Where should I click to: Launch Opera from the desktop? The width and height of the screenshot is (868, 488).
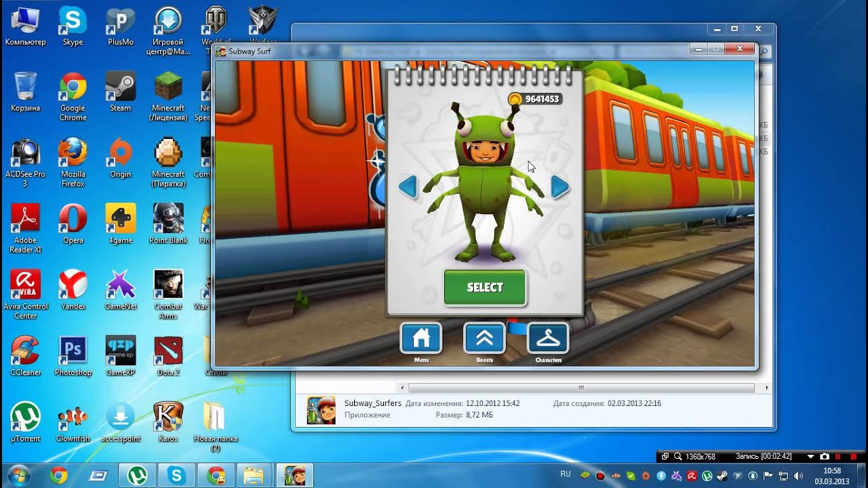(x=73, y=224)
